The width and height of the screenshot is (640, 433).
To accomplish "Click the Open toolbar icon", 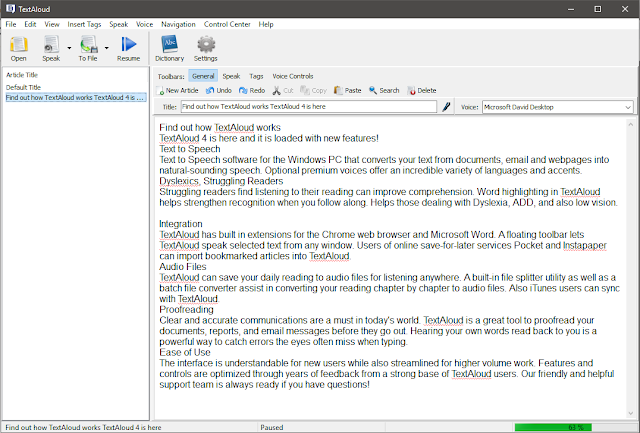I will tap(19, 48).
